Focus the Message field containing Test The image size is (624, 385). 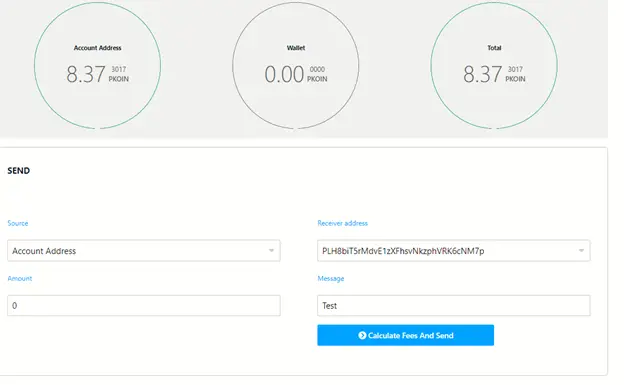click(x=454, y=306)
